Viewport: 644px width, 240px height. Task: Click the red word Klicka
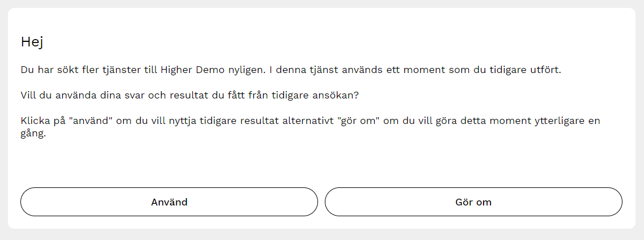tap(36, 121)
